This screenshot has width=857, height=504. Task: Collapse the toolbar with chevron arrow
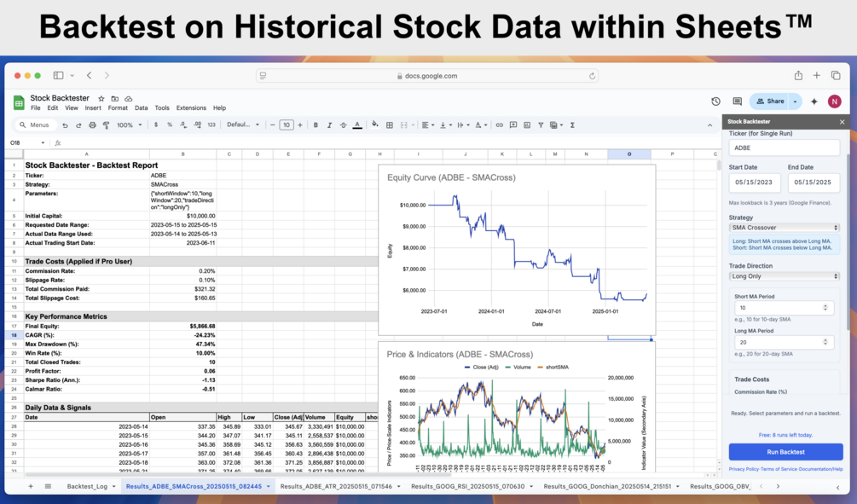709,125
